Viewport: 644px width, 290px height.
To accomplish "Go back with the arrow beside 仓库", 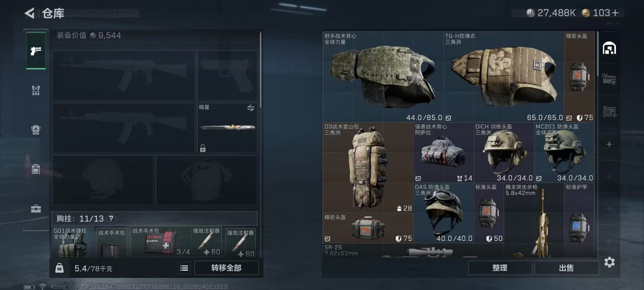I will 30,13.
